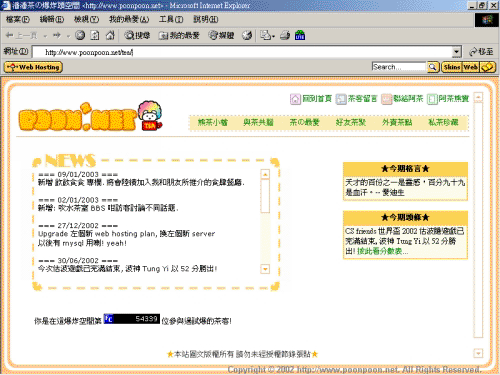500x375 pixels.
Task: Click the page scrollbar up arrow
Action: click(x=478, y=97)
